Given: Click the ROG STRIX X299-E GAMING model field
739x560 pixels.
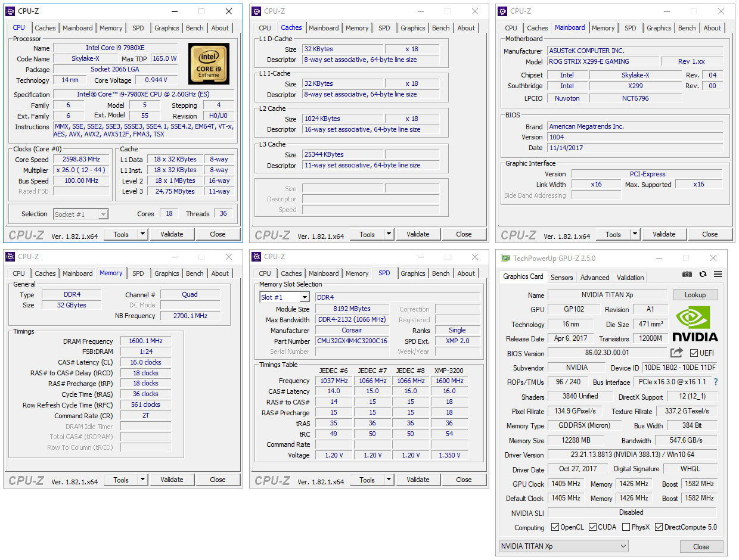Looking at the screenshot, I should tap(604, 61).
